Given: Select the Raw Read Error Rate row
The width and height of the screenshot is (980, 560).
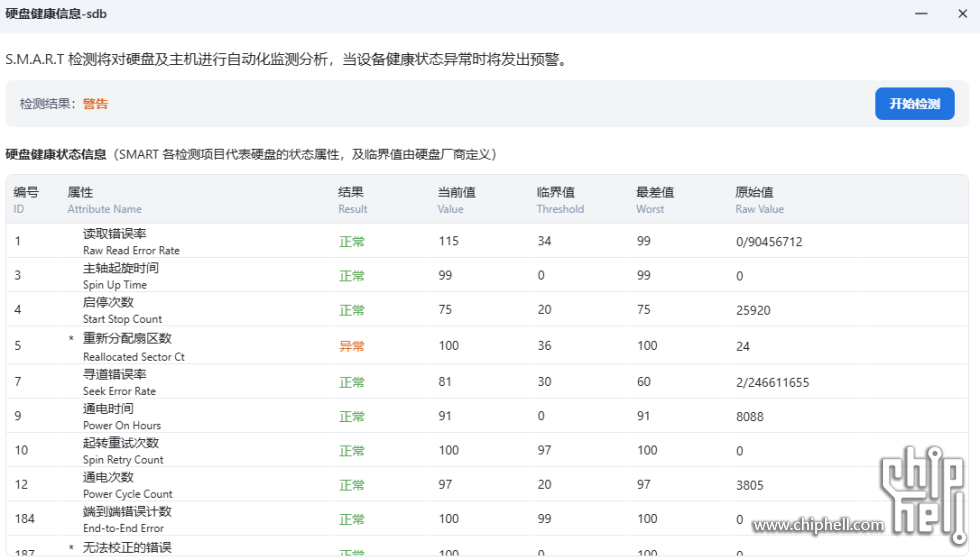Looking at the screenshot, I should pos(130,242).
